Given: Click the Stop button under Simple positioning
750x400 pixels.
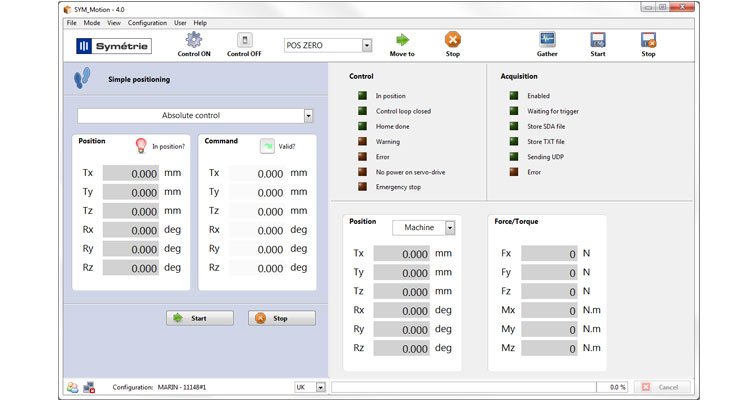Looking at the screenshot, I should click(281, 318).
